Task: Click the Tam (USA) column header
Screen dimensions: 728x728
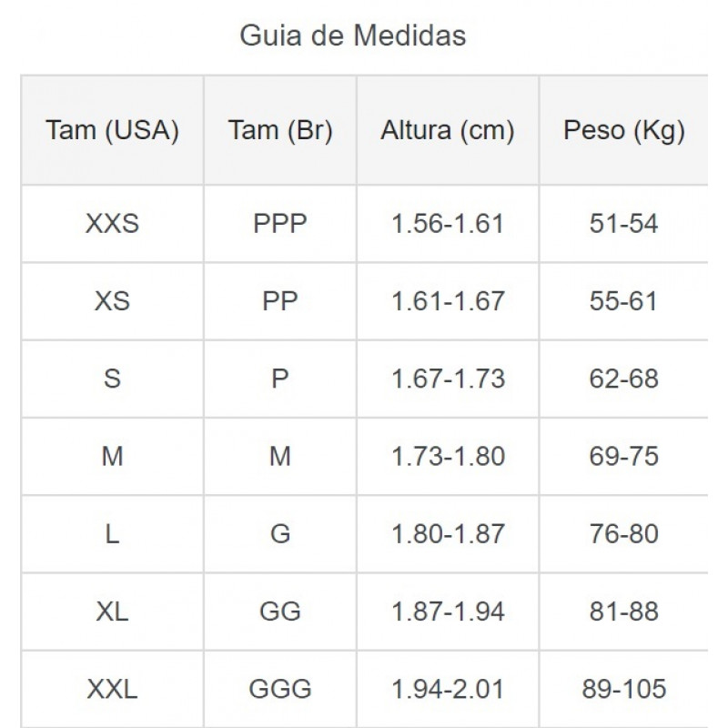Action: (112, 130)
